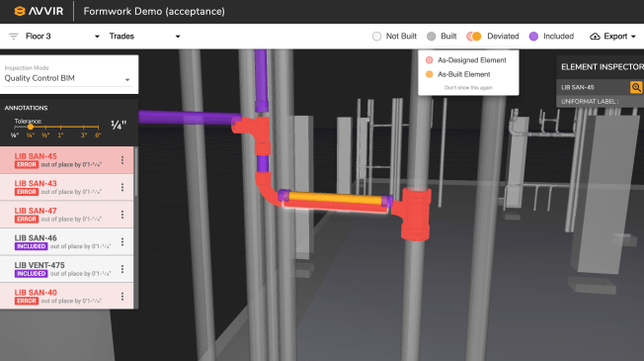Click the As-Designed Element legend swatch
Image resolution: width=644 pixels, height=361 pixels.
(x=430, y=60)
